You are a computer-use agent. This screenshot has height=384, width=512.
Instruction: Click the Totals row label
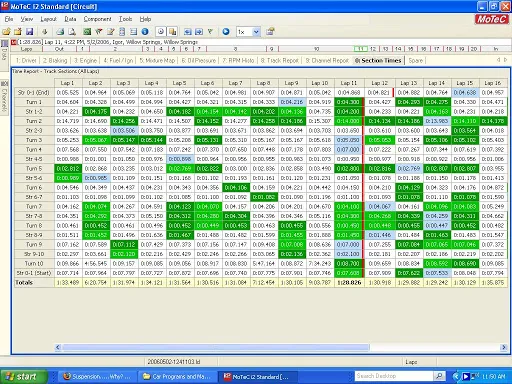(34, 283)
